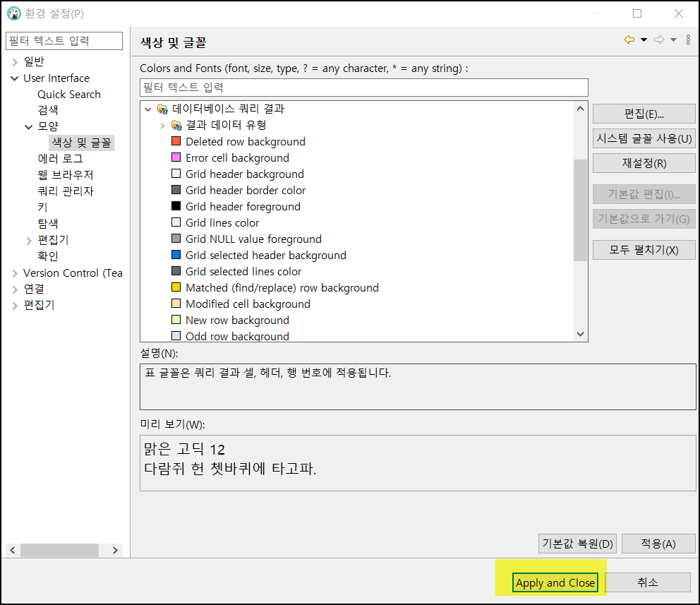Expand the Version Control tree node
The width and height of the screenshot is (700, 605).
pyautogui.click(x=15, y=273)
